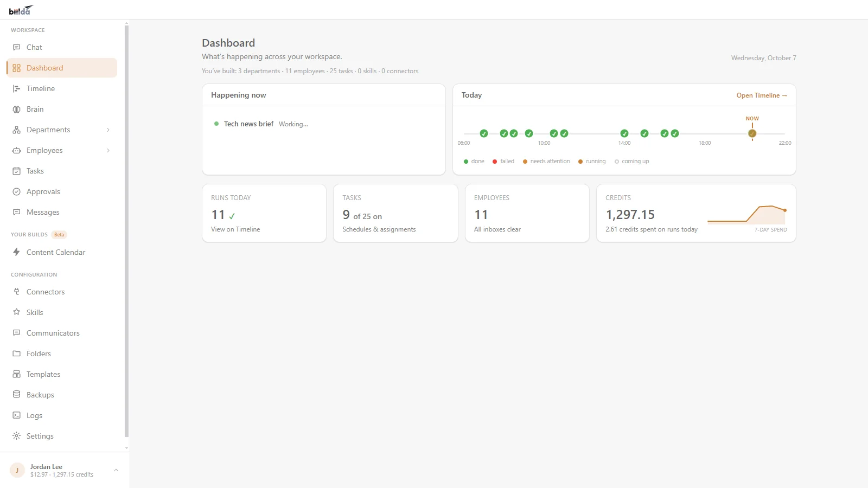Click the Content Calendar lightning icon
This screenshot has width=868, height=488.
(x=17, y=252)
